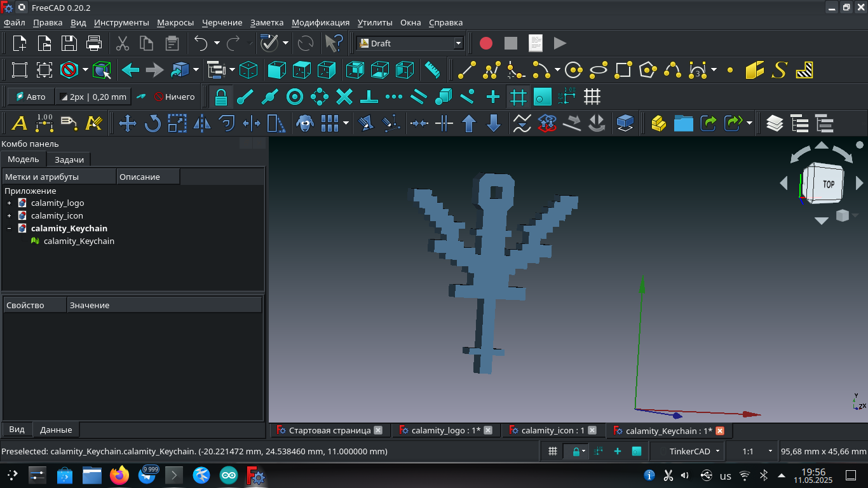Click the Upgrade up-arrow tool
The image size is (868, 488).
469,123
